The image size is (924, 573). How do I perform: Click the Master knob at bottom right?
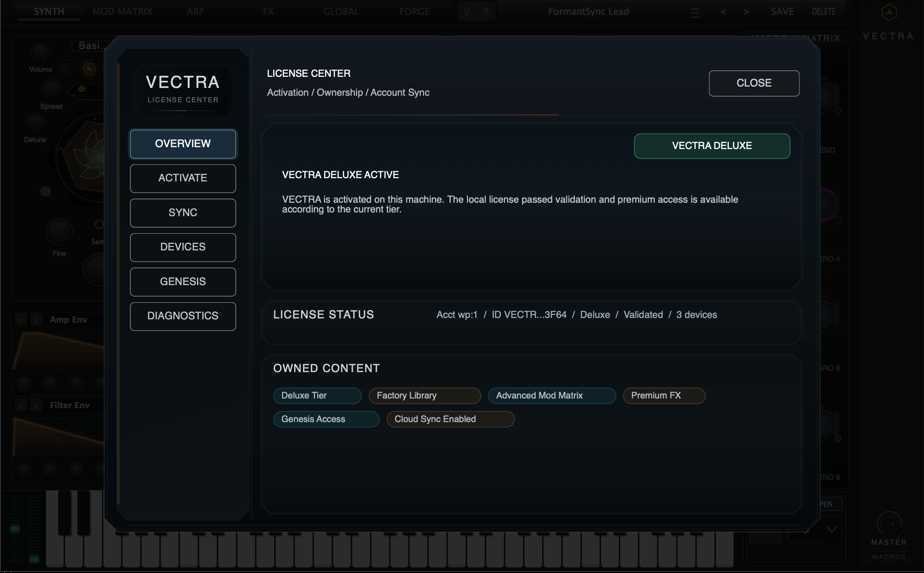(x=889, y=524)
